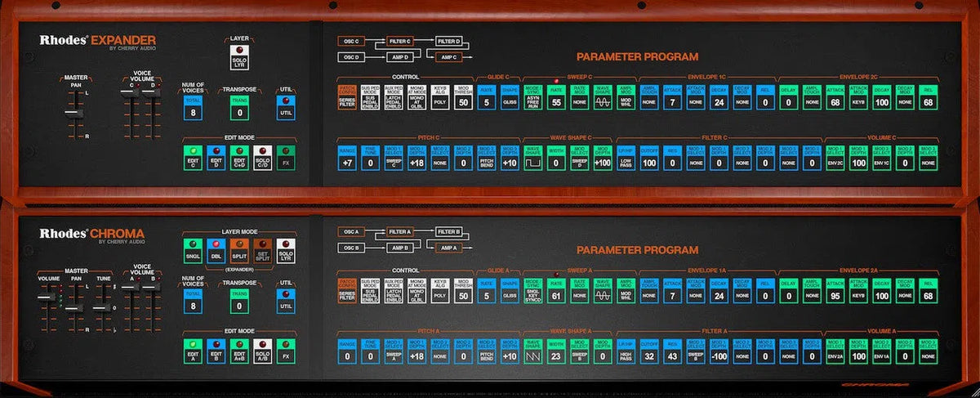This screenshot has height=398, width=980.
Task: Click the Chroma SPLIT layer button
Action: coord(238,251)
